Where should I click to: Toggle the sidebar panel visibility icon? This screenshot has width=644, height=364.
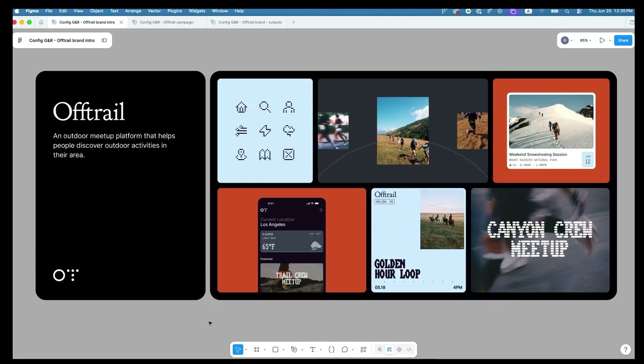[104, 40]
